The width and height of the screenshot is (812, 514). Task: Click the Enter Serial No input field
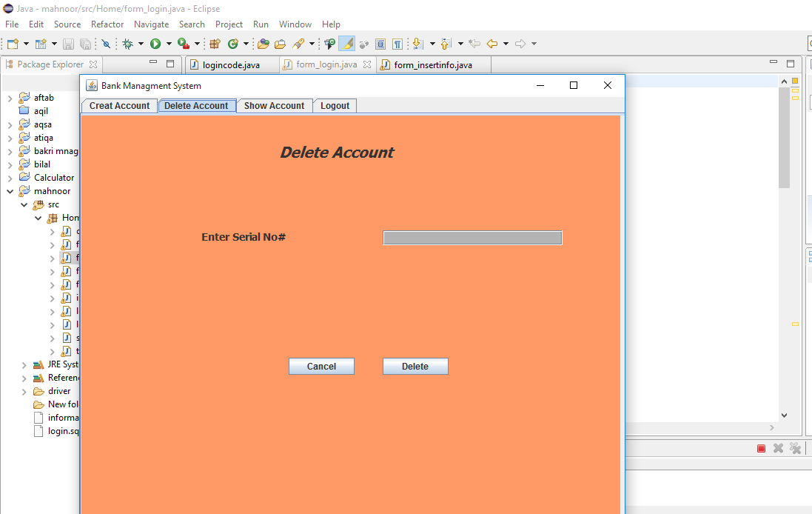[472, 237]
